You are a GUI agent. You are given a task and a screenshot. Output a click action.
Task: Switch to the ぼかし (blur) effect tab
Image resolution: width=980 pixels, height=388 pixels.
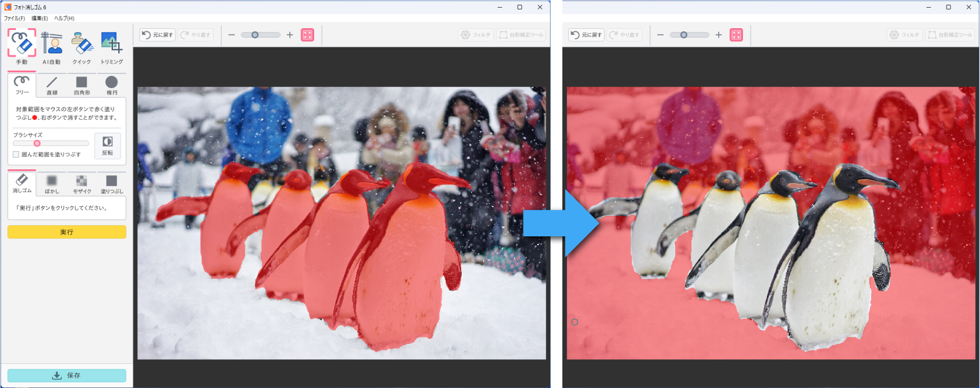click(x=52, y=183)
